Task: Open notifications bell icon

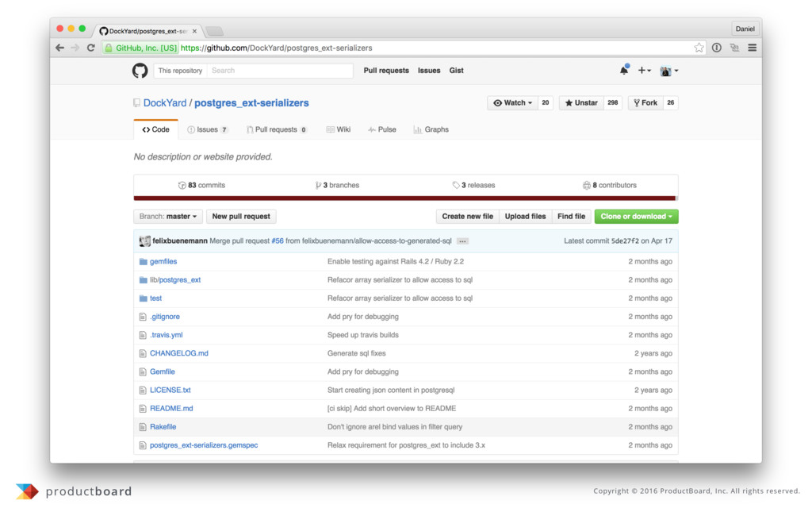Action: (x=624, y=70)
